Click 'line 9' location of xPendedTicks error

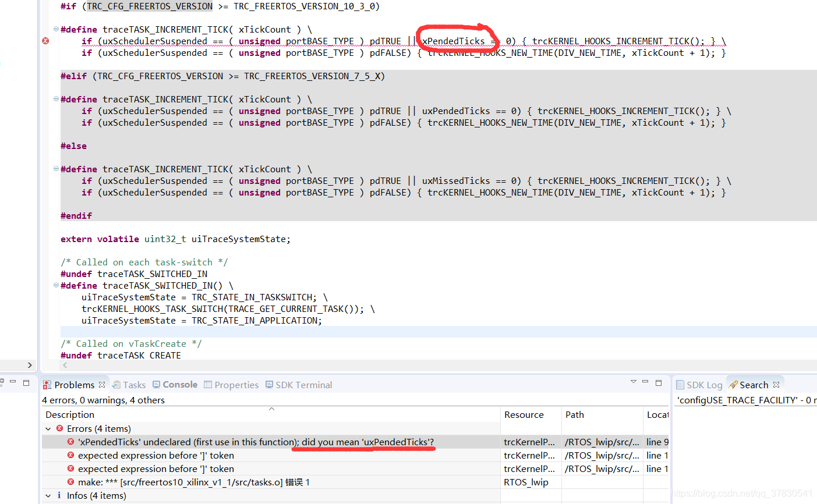657,442
